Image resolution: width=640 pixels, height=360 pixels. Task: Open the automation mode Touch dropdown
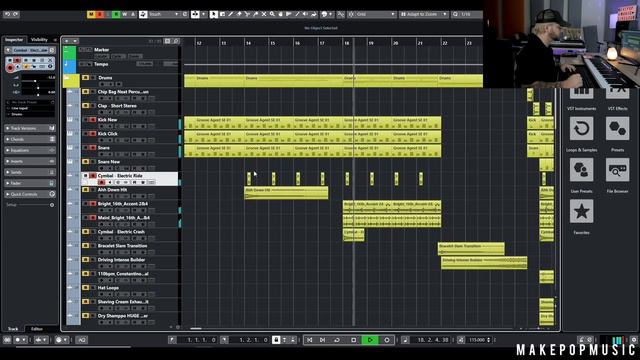click(164, 14)
